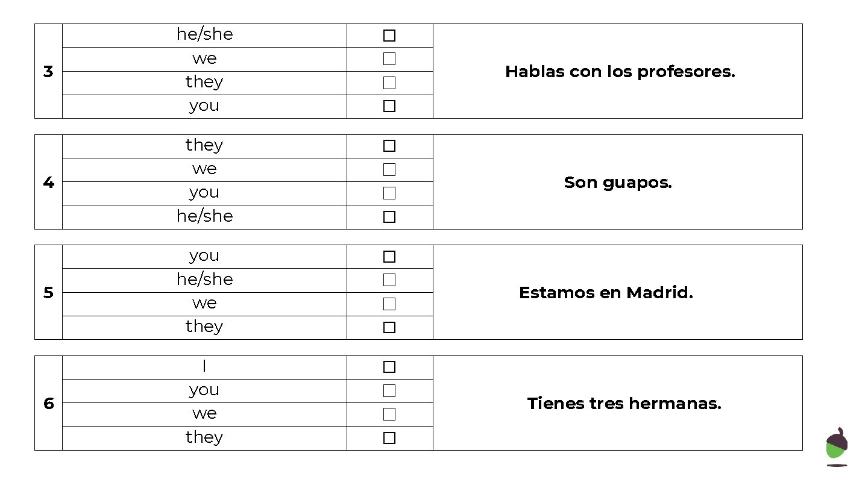The image size is (868, 488).
Task: Tick the 'you' checkbox in question 6
Action: click(x=389, y=390)
